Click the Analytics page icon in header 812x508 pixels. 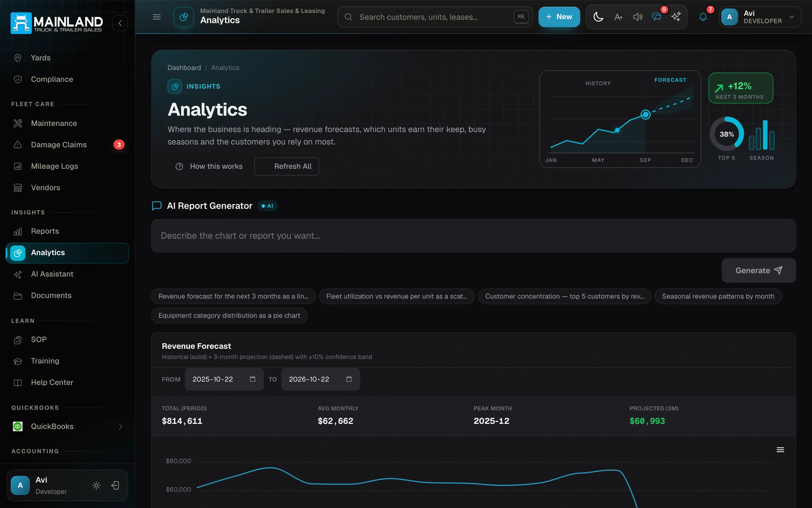pyautogui.click(x=184, y=17)
